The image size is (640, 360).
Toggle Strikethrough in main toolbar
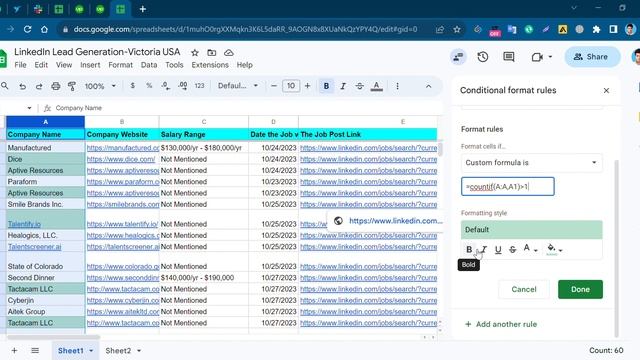tap(360, 86)
